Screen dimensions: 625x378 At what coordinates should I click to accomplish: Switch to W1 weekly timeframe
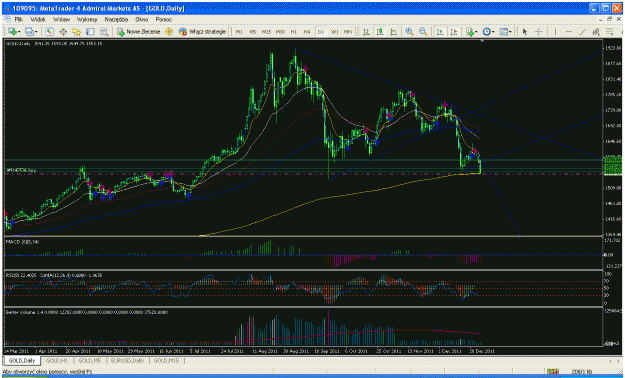(334, 32)
